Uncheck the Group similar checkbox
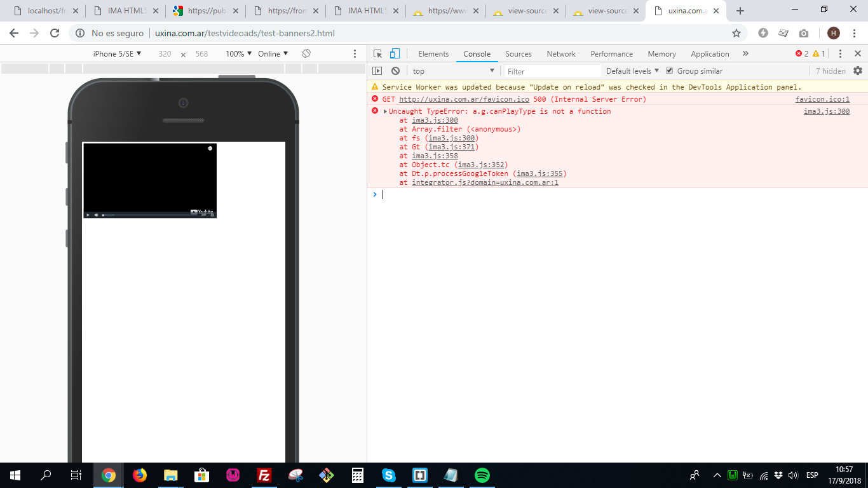 670,71
